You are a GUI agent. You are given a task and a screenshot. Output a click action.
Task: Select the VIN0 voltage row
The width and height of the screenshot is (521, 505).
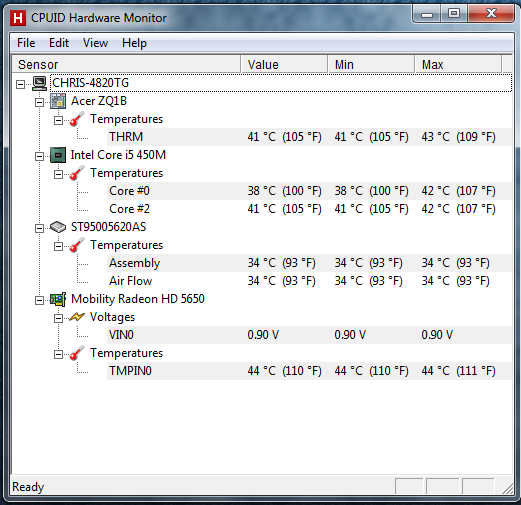coord(309,335)
